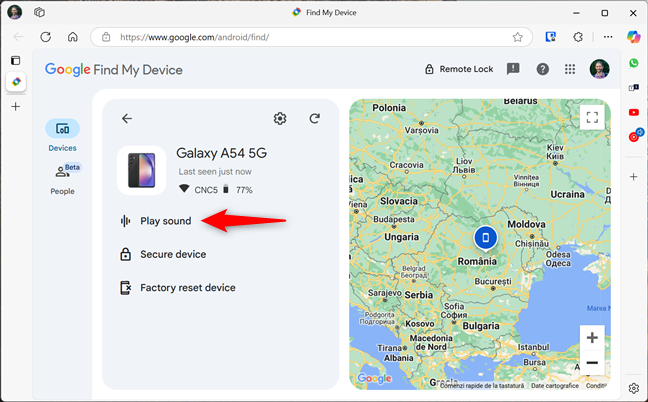This screenshot has width=648, height=402.
Task: Go back from device details
Action: coord(127,119)
